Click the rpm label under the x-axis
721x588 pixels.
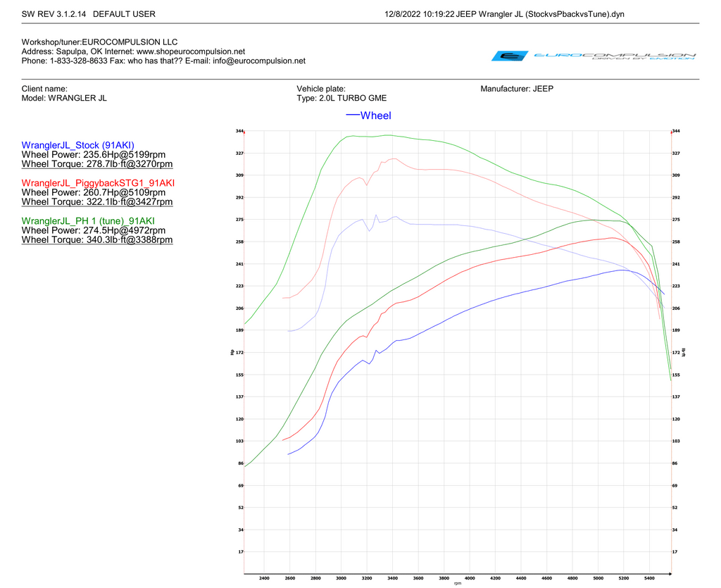tap(457, 583)
